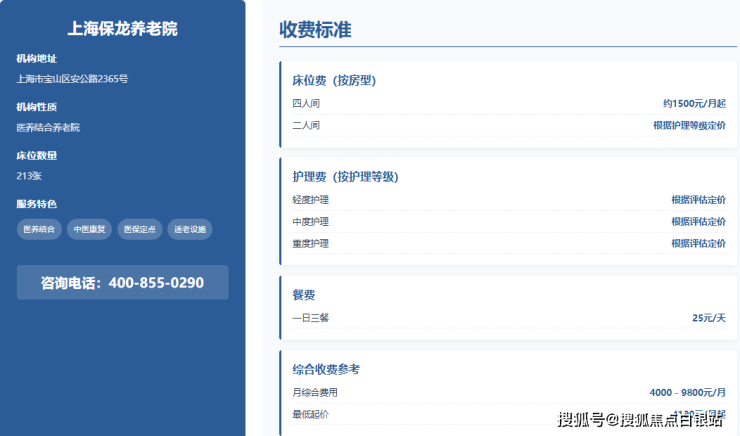Click the 上海保龙养老院 title

[123, 29]
